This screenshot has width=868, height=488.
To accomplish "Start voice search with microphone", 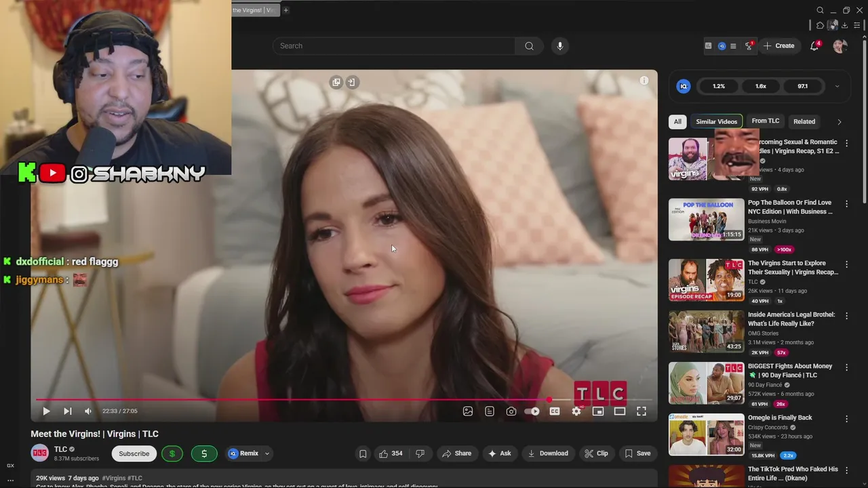I will point(559,46).
